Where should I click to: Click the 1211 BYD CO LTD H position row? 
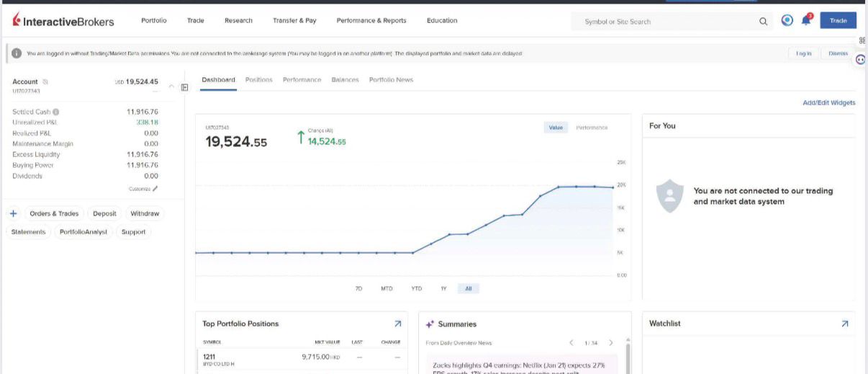point(302,360)
